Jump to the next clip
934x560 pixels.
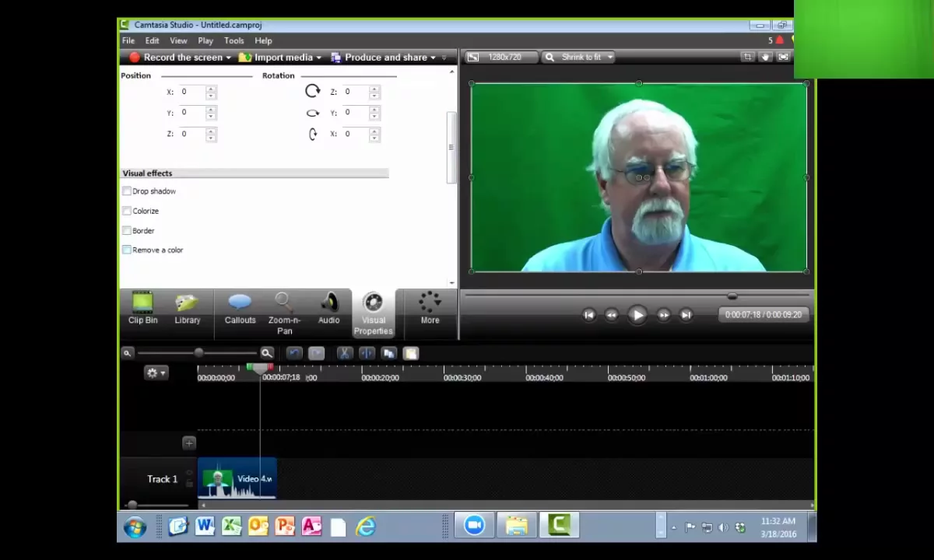click(x=686, y=315)
